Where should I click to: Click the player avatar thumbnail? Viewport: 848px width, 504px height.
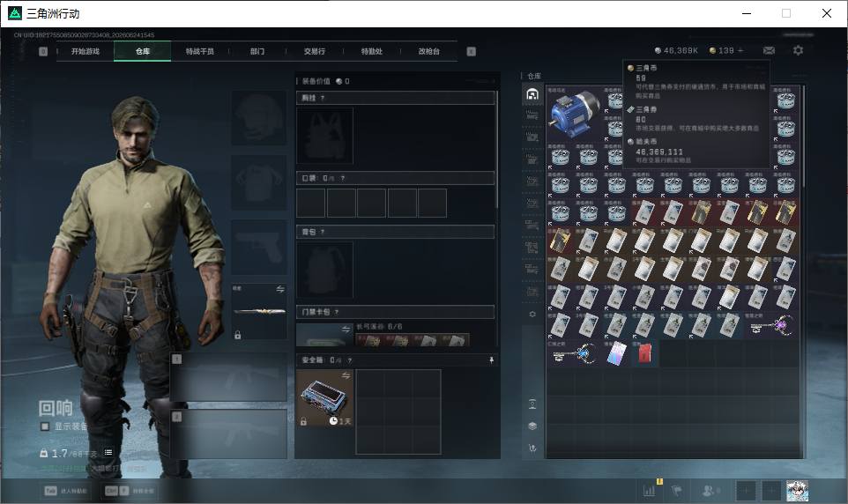797,491
